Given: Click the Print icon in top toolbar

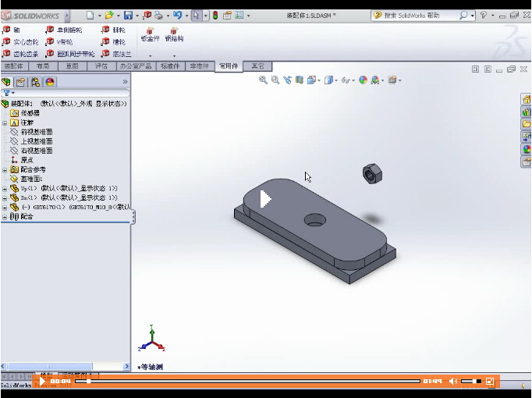Looking at the screenshot, I should coord(158,16).
